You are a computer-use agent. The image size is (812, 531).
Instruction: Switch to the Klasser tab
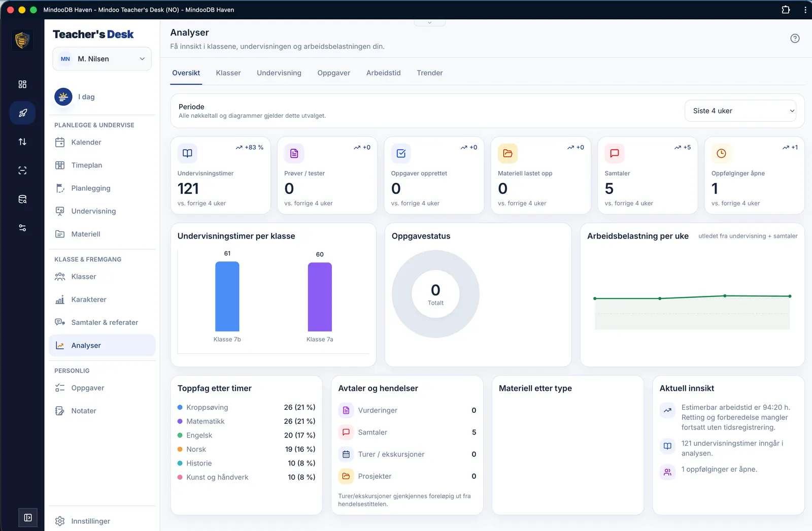tap(228, 73)
